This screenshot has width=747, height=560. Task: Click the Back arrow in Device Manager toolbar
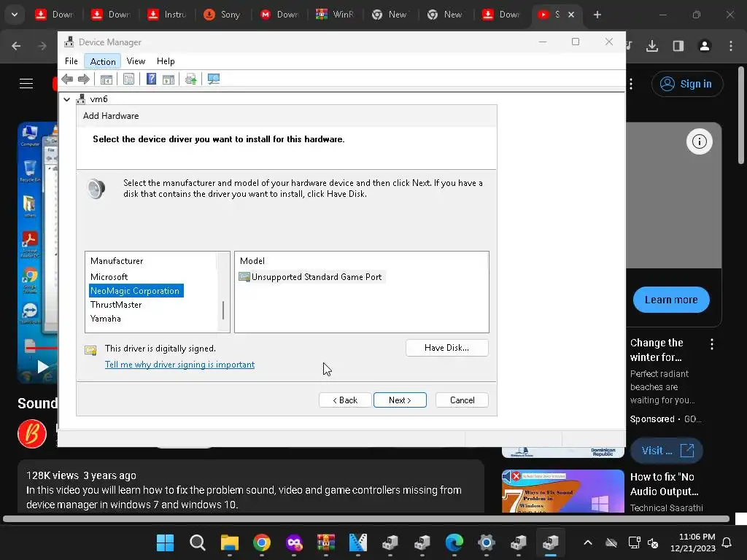(67, 79)
